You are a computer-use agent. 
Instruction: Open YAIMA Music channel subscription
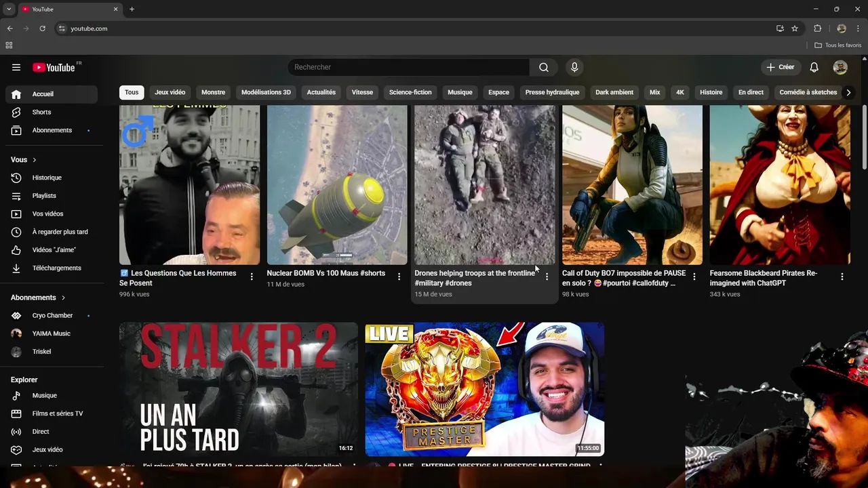click(x=52, y=333)
